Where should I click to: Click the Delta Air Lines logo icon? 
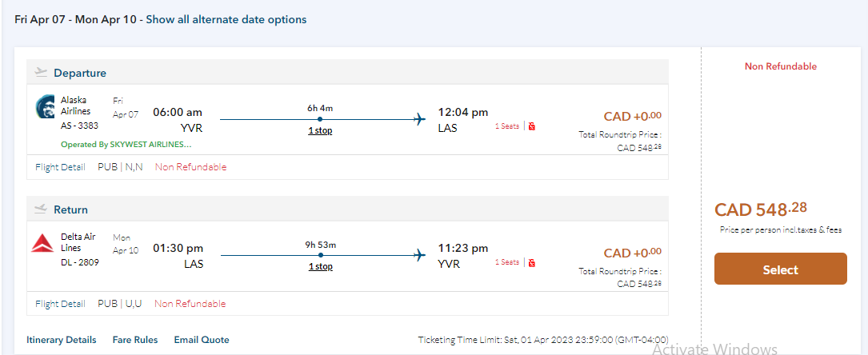tap(42, 245)
